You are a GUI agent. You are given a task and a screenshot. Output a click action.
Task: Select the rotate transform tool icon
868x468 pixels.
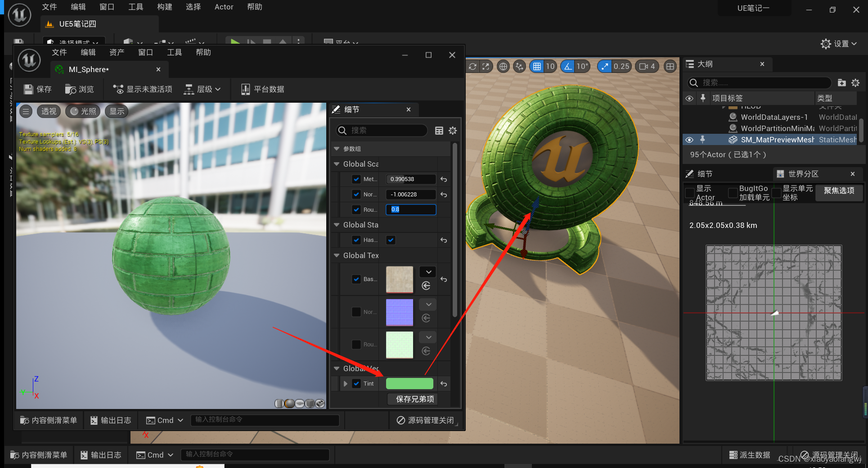click(x=472, y=66)
